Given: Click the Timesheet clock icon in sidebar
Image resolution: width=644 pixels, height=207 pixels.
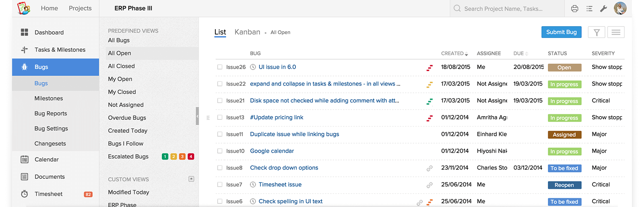Looking at the screenshot, I should 25,194.
